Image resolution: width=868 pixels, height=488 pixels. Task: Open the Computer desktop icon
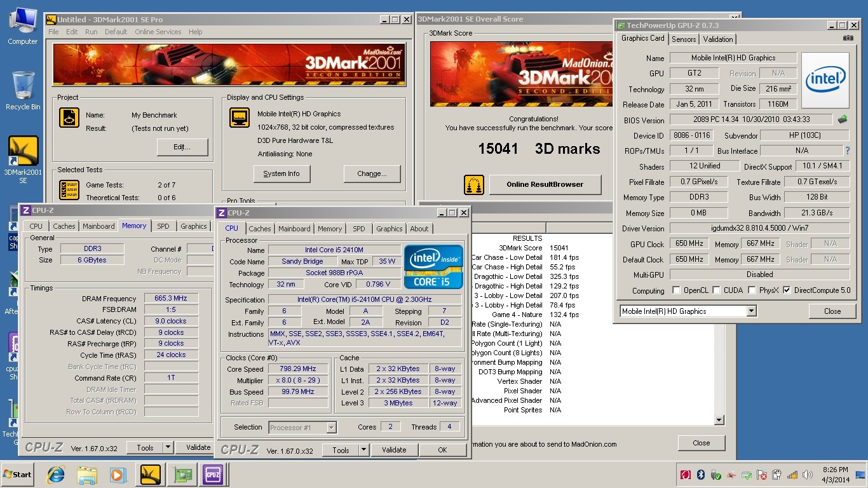click(23, 26)
